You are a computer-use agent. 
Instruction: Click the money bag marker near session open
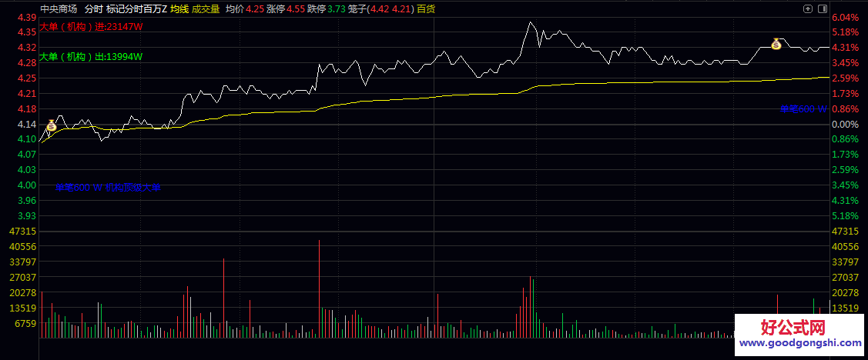click(52, 125)
